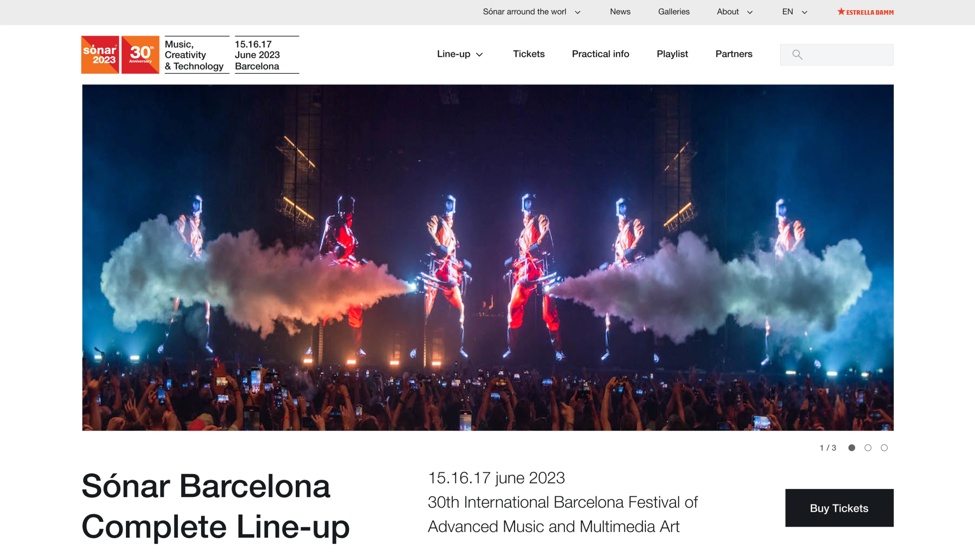Switch to the second slide dot
975x560 pixels.
(867, 448)
